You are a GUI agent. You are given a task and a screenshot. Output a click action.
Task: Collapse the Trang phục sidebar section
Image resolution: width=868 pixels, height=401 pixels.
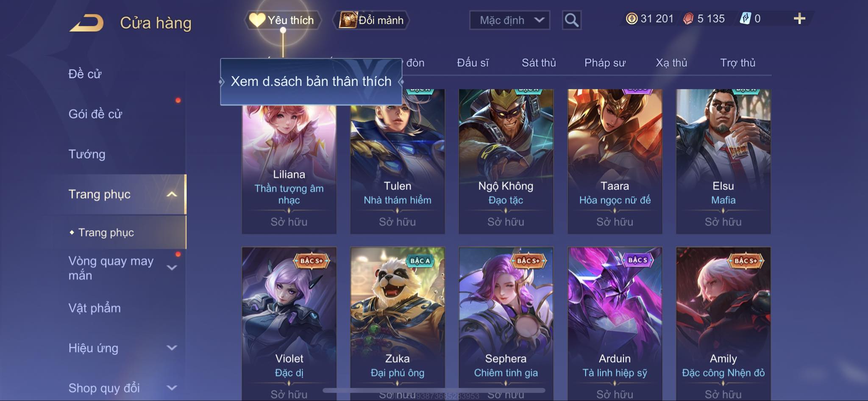(172, 194)
